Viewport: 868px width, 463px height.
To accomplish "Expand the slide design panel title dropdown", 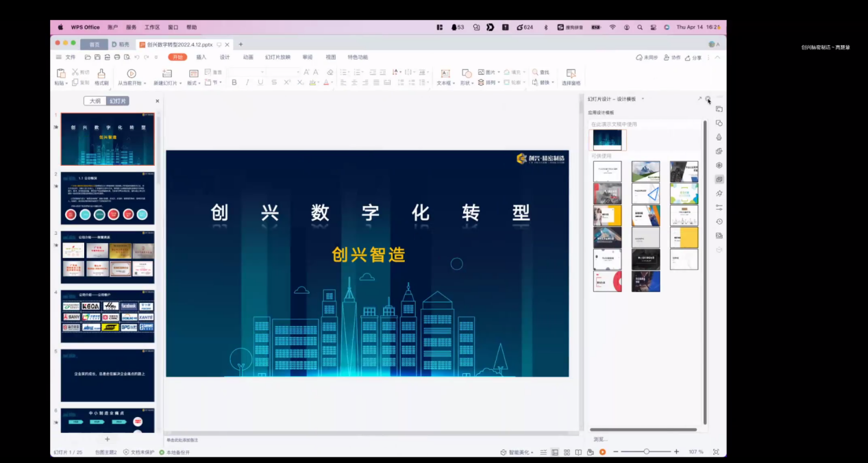I will (643, 99).
